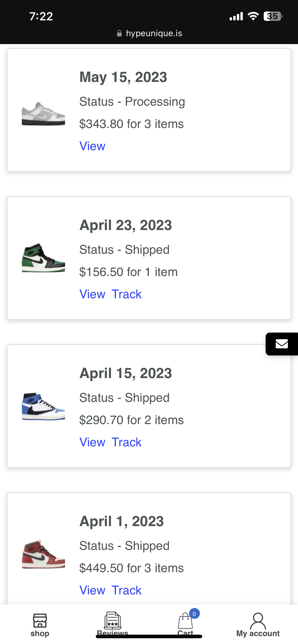
Task: Track the April 15, 2023 shipment
Action: pyautogui.click(x=126, y=442)
